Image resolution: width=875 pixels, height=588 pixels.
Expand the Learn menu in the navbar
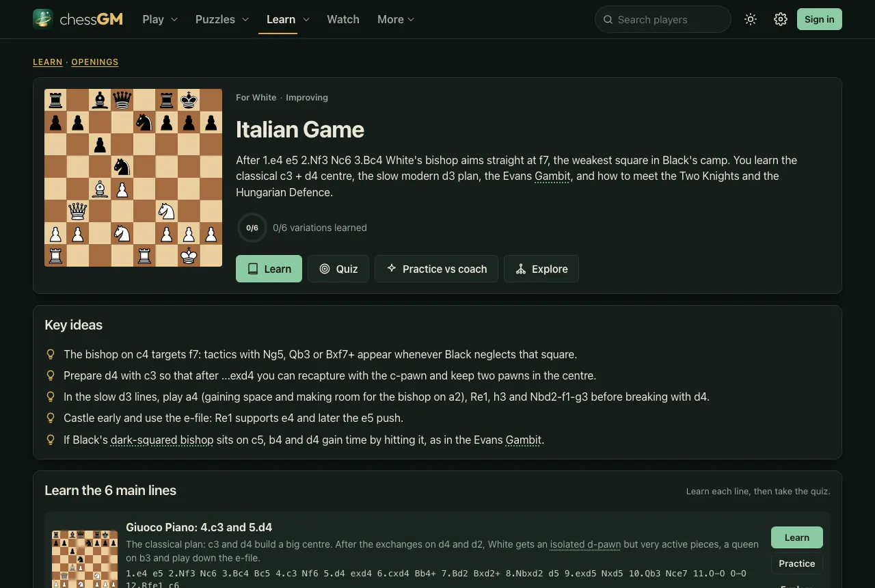coord(288,19)
